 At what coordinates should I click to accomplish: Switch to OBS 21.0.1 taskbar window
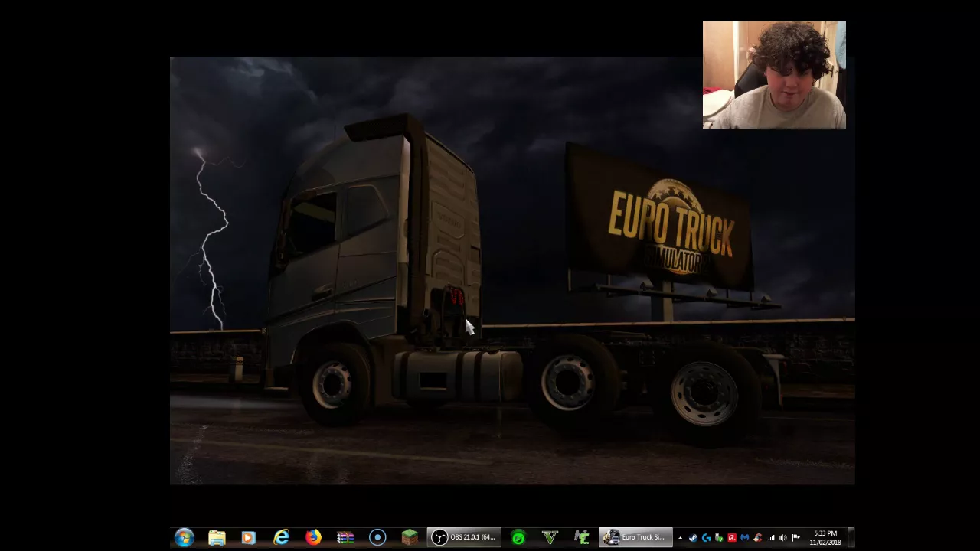[464, 538]
